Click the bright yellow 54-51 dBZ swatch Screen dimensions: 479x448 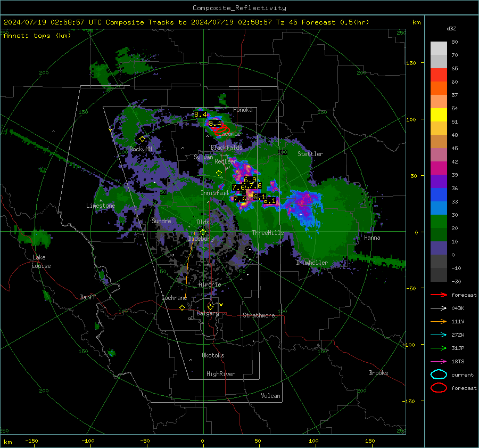click(x=439, y=115)
